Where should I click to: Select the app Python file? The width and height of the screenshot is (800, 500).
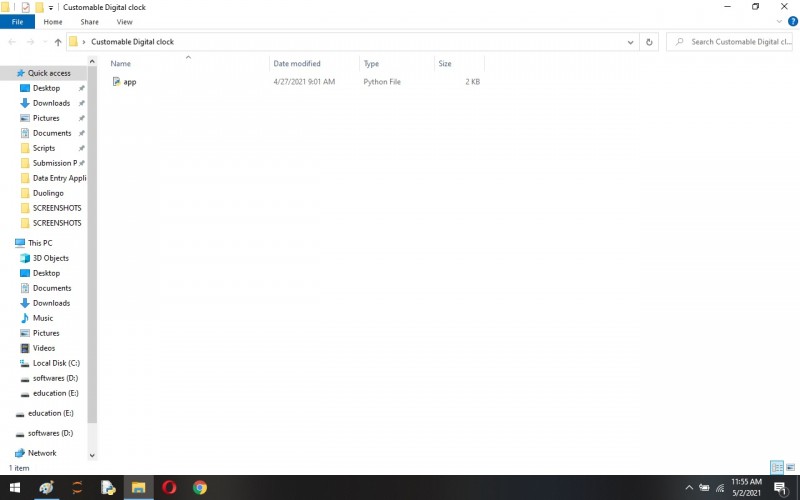(x=130, y=82)
